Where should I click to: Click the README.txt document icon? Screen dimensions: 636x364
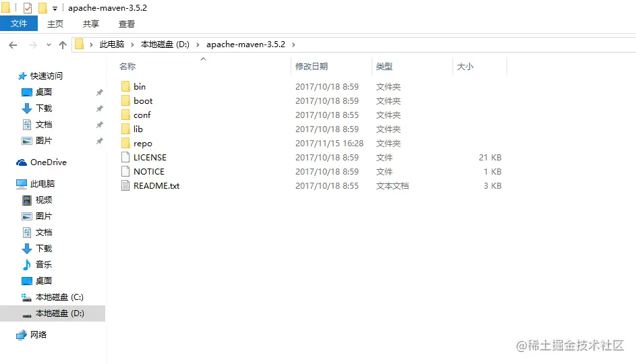[x=125, y=185]
